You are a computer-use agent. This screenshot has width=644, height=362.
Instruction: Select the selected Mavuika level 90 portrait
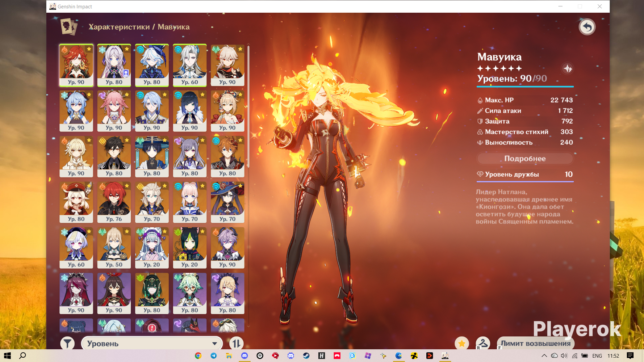click(x=76, y=65)
